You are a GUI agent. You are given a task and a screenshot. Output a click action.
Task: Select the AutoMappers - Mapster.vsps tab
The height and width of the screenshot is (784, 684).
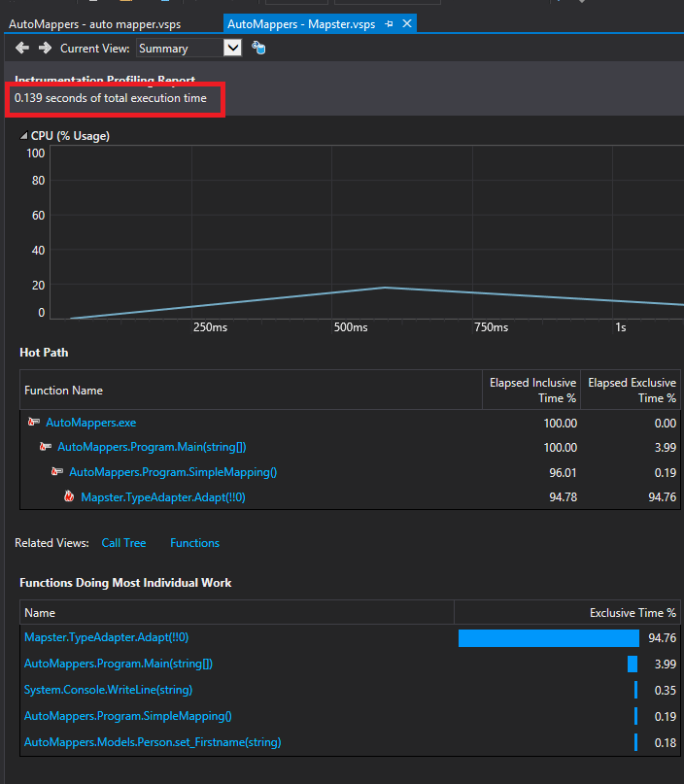point(299,23)
